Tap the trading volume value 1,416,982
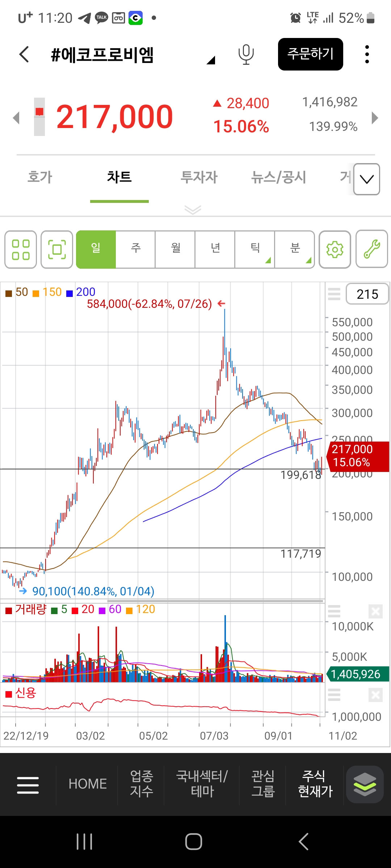The height and width of the screenshot is (868, 391). coord(330,102)
